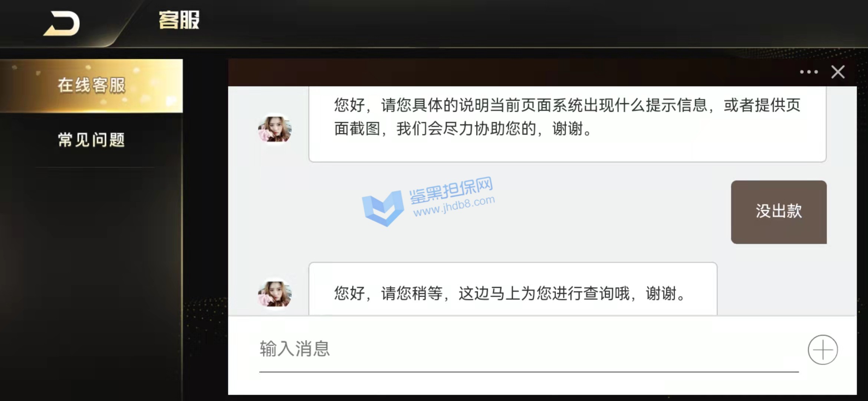The width and height of the screenshot is (868, 401).
Task: Select the 在线客服 tab
Action: [91, 86]
